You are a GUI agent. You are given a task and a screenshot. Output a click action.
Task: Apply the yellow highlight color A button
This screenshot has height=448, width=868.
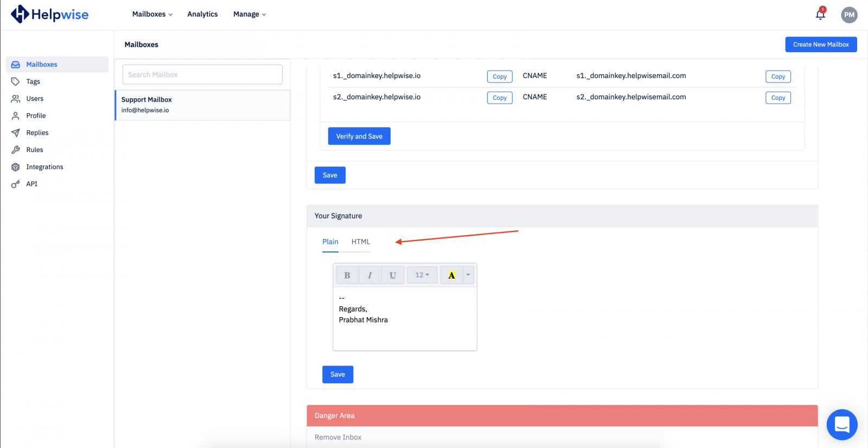click(451, 275)
